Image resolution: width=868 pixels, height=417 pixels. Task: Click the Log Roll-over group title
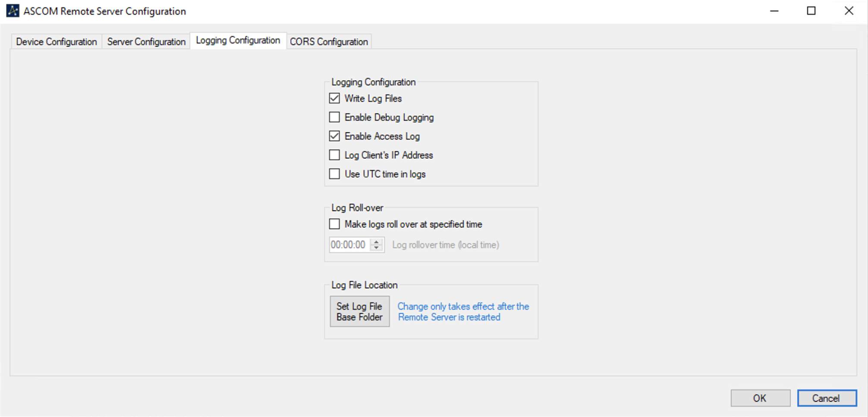357,208
